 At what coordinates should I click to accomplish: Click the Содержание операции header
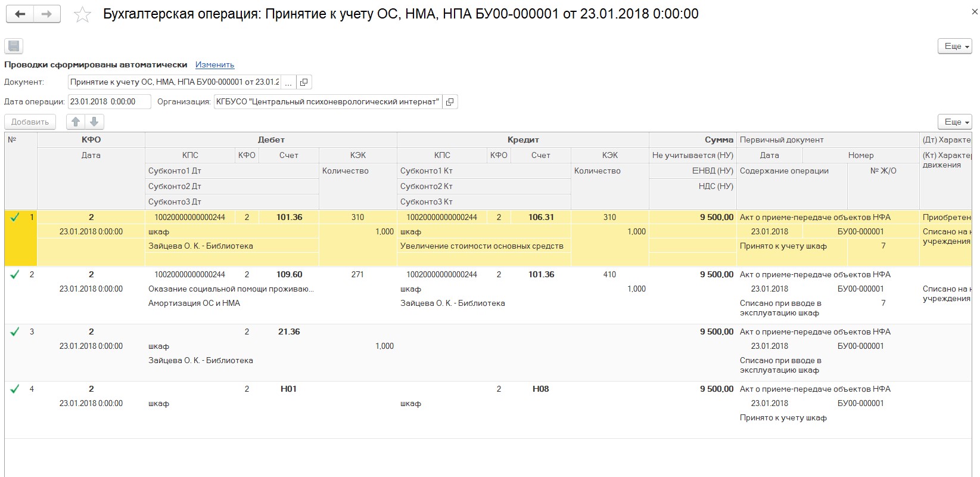pos(792,186)
